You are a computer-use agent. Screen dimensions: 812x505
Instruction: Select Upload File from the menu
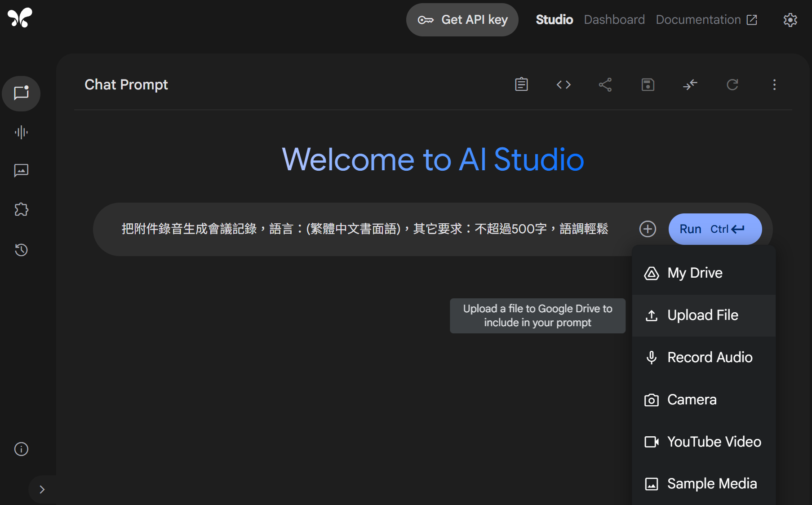pos(704,315)
